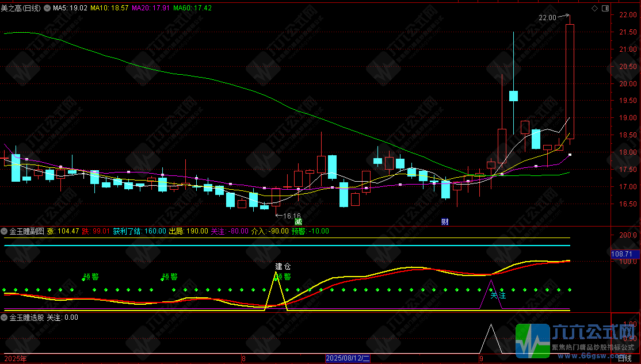The height and width of the screenshot is (364, 641).
Task: Click the MA5: 19.02 indicator label
Action: tap(70, 7)
